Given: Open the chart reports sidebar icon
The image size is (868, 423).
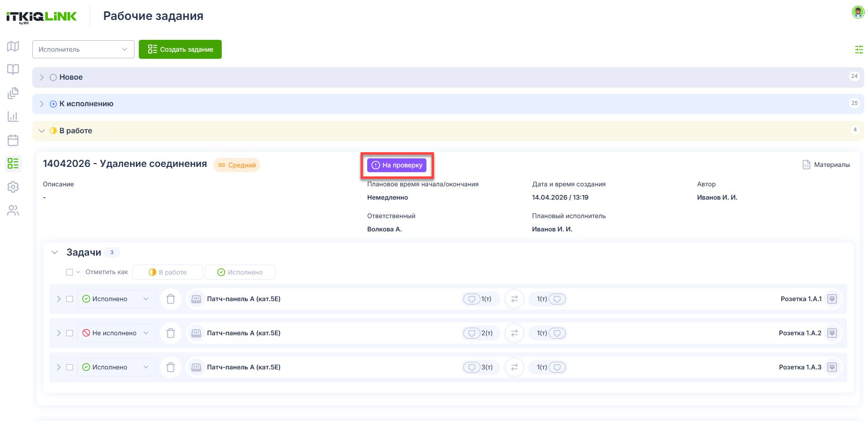Looking at the screenshot, I should pos(13,116).
